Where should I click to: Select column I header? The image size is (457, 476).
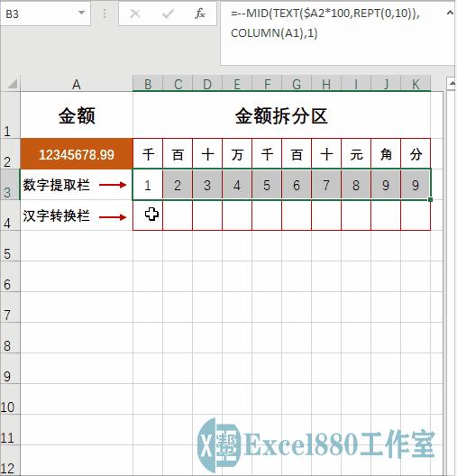(356, 84)
